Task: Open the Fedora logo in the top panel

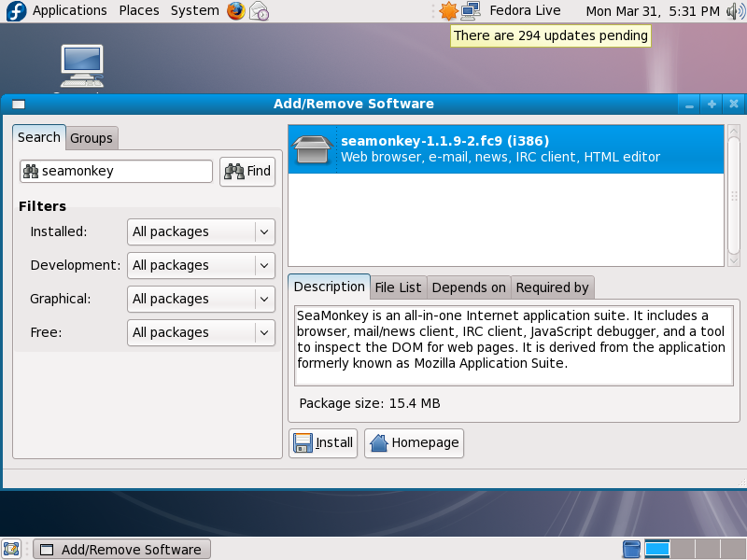Action: click(16, 11)
